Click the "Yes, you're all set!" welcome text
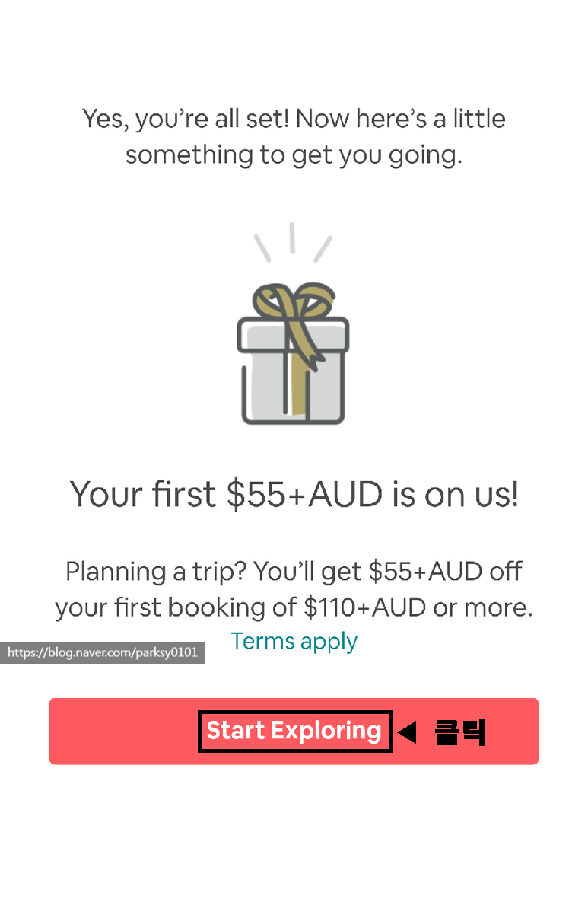Image resolution: width=588 pixels, height=899 pixels. 186,119
